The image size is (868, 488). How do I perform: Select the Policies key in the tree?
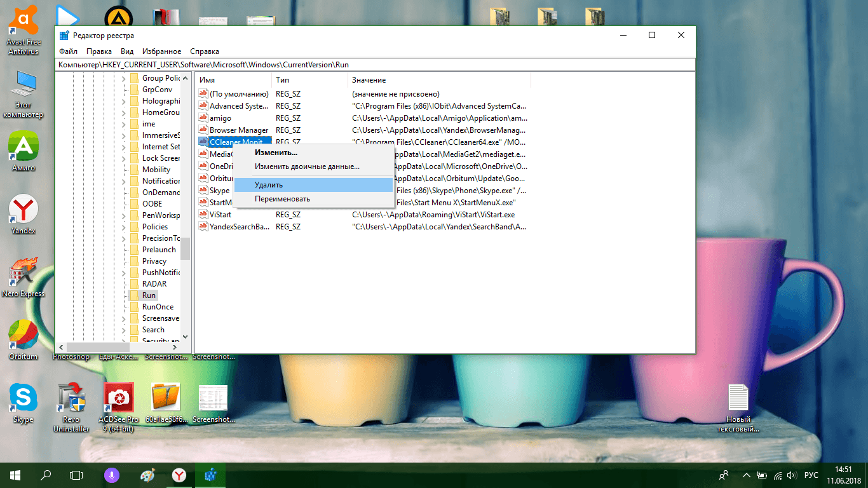coord(155,227)
